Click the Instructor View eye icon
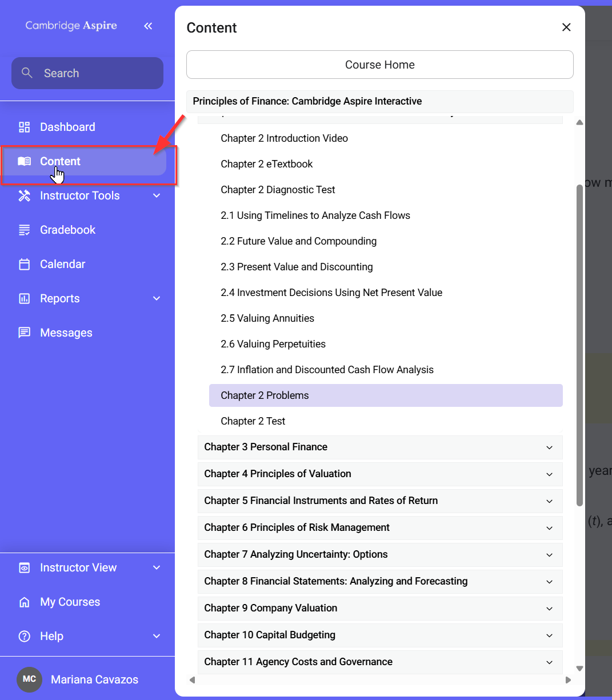 click(x=24, y=567)
